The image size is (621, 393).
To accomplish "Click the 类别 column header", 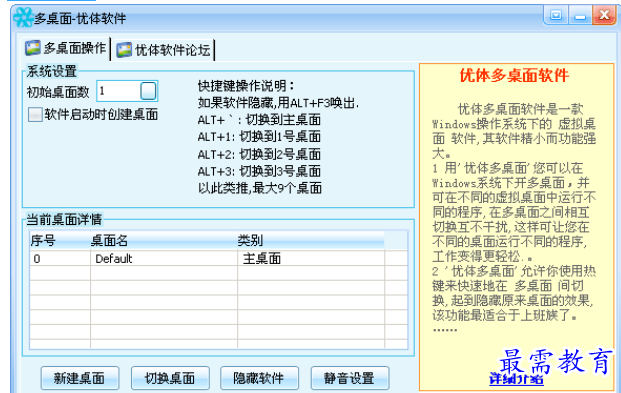I will [x=310, y=240].
